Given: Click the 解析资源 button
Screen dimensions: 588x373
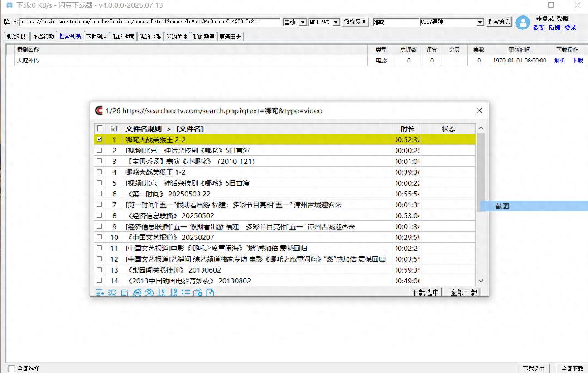Looking at the screenshot, I should coord(355,22).
